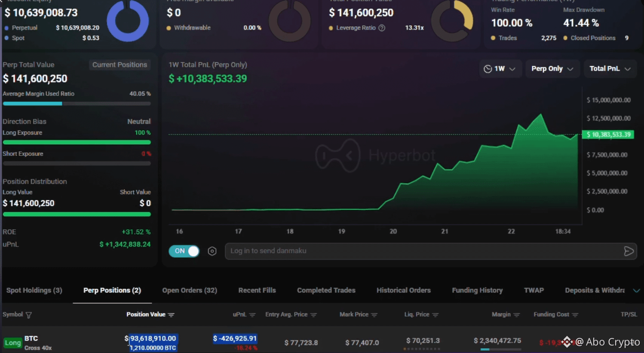Viewport: 644px width, 353px height.
Task: Click the 1W Total PnL $+10,383,533.39 heading value
Action: [x=208, y=79]
